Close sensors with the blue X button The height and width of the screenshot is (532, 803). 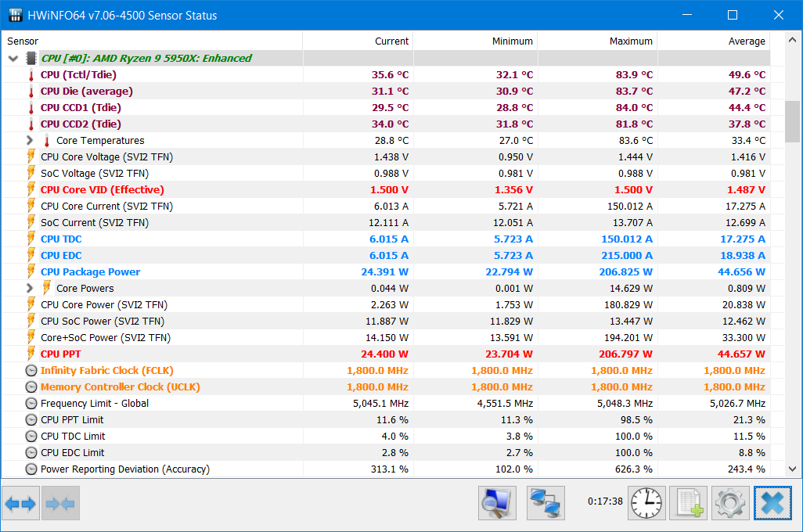pos(772,503)
